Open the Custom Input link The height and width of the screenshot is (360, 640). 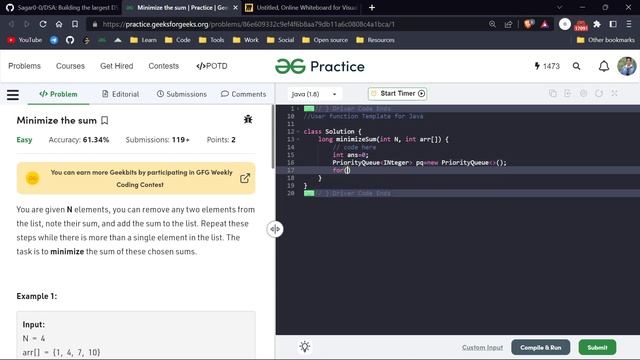[482, 347]
